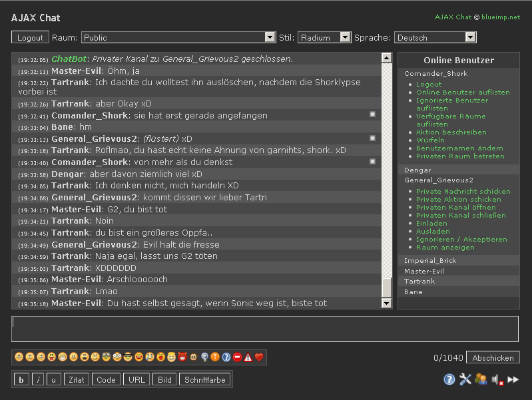The width and height of the screenshot is (532, 400).
Task: Choose 'Raum anzeigen' option
Action: [x=445, y=248]
